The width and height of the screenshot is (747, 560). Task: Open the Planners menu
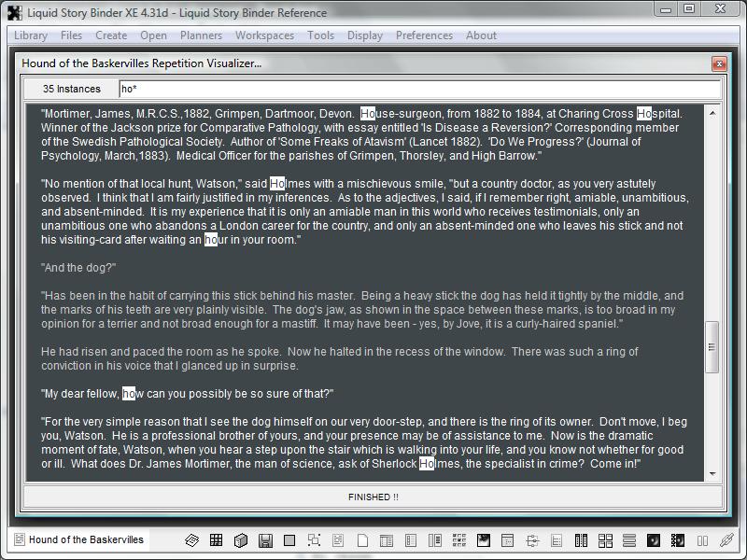201,35
